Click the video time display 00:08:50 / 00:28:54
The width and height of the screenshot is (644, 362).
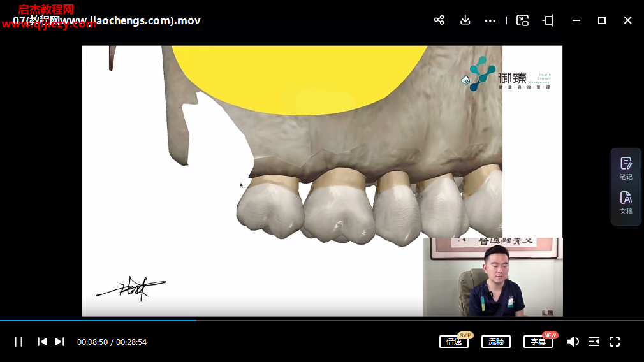[x=112, y=342]
